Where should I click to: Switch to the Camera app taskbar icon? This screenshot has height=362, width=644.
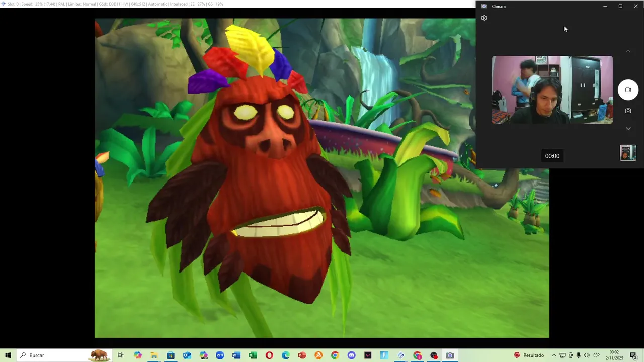point(450,355)
